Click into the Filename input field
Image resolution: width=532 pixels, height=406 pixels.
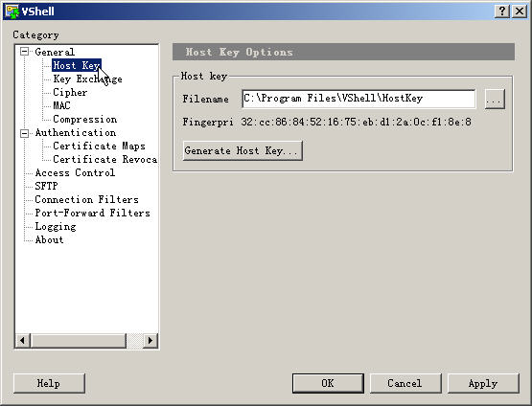[x=359, y=99]
